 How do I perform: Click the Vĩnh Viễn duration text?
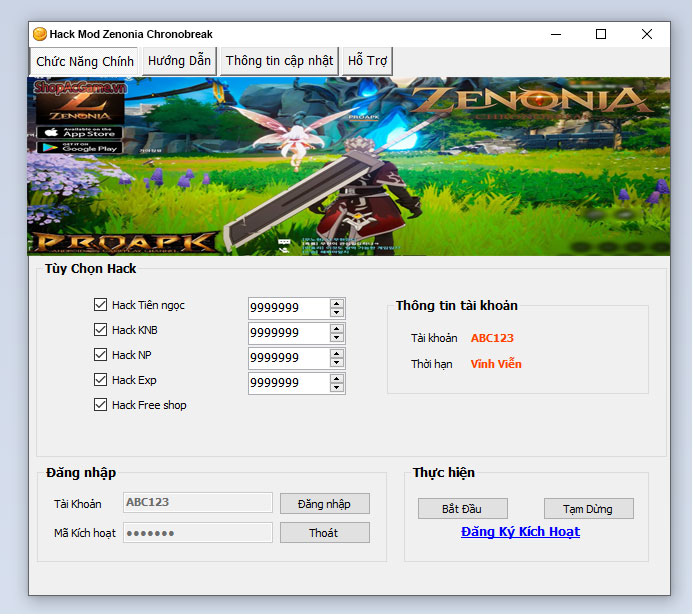tap(496, 364)
